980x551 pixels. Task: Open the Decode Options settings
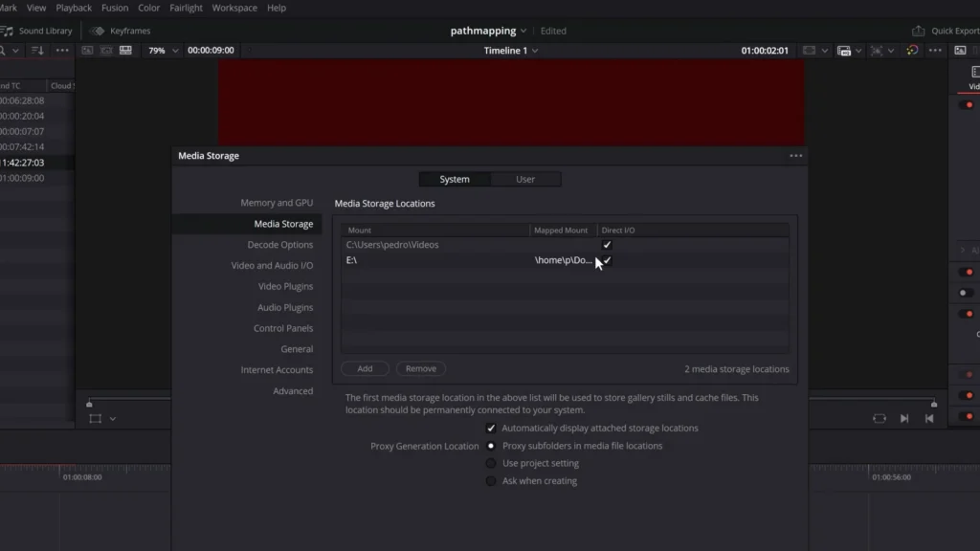click(x=280, y=245)
